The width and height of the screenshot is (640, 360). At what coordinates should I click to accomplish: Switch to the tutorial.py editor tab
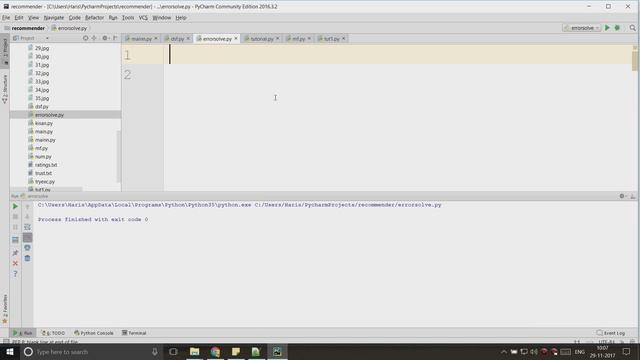pos(261,39)
